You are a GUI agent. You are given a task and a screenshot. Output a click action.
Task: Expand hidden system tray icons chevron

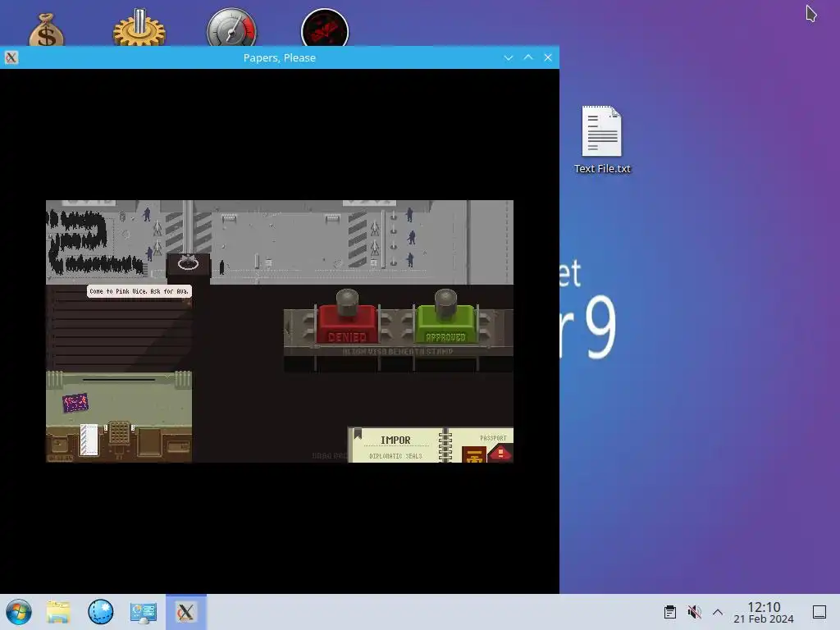(x=718, y=612)
